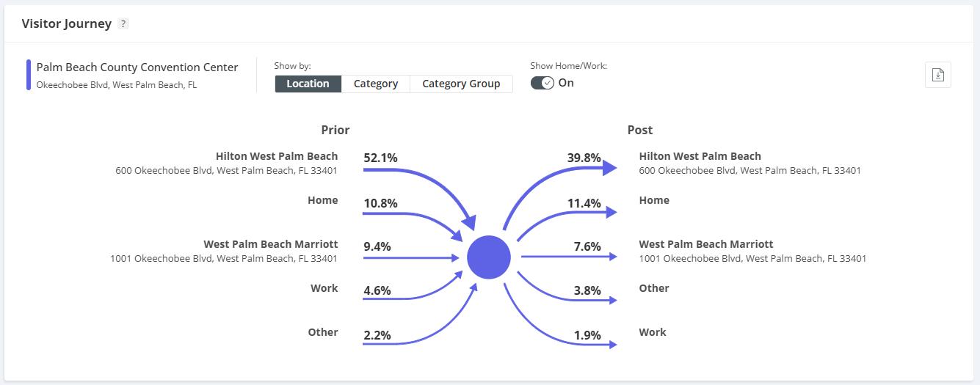Switch to Category Group view
The width and height of the screenshot is (980, 385).
pyautogui.click(x=461, y=84)
